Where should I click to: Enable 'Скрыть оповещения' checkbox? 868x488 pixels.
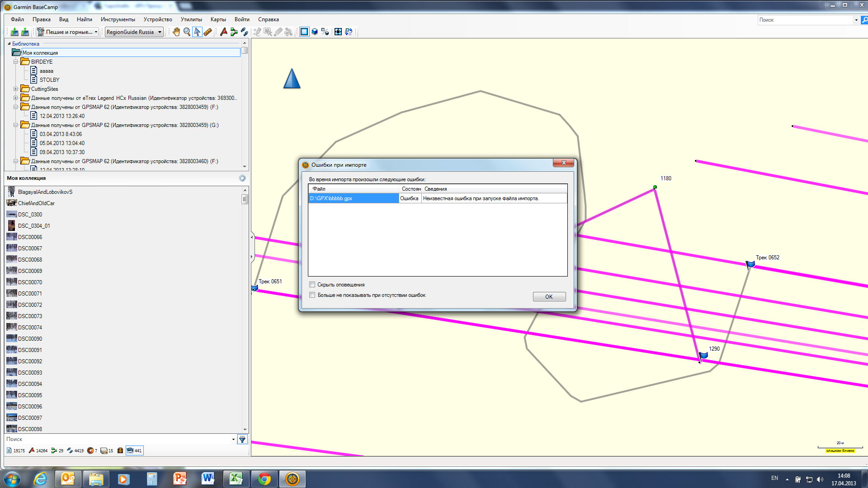[312, 285]
